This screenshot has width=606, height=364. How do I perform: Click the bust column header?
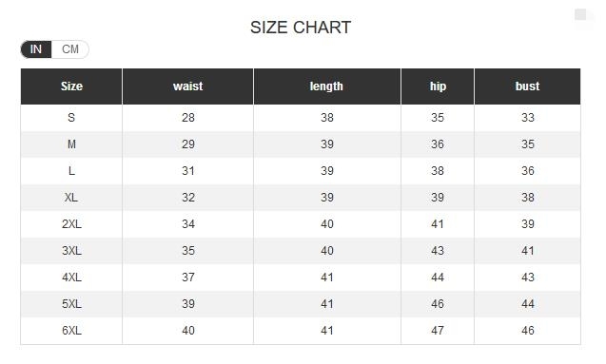tap(528, 86)
